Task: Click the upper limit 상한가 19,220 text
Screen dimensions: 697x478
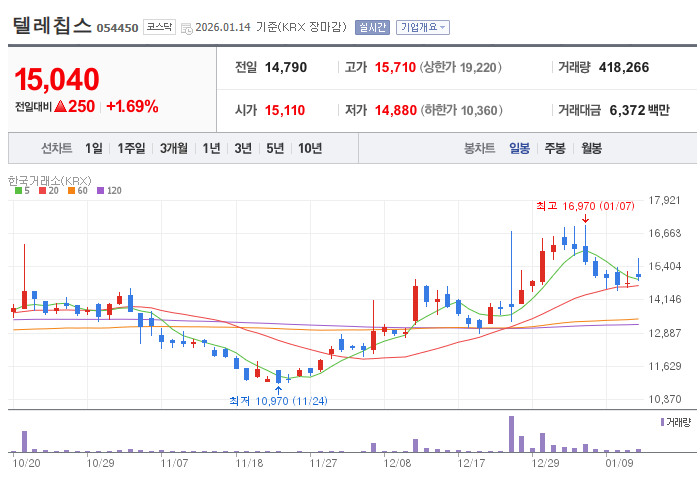Action: click(x=461, y=67)
